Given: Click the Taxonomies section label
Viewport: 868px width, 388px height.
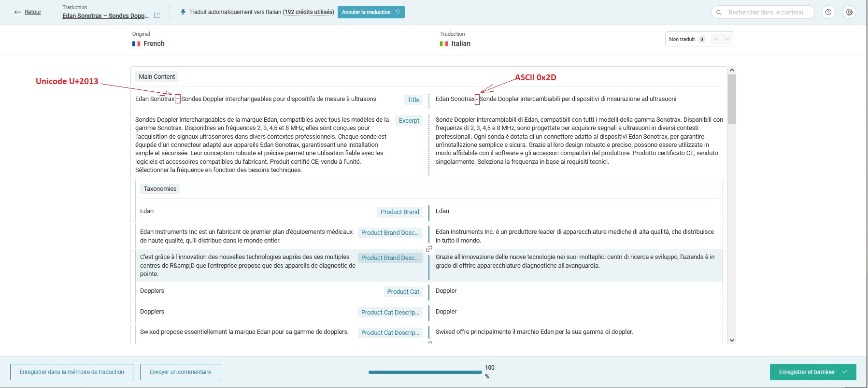Looking at the screenshot, I should 160,188.
